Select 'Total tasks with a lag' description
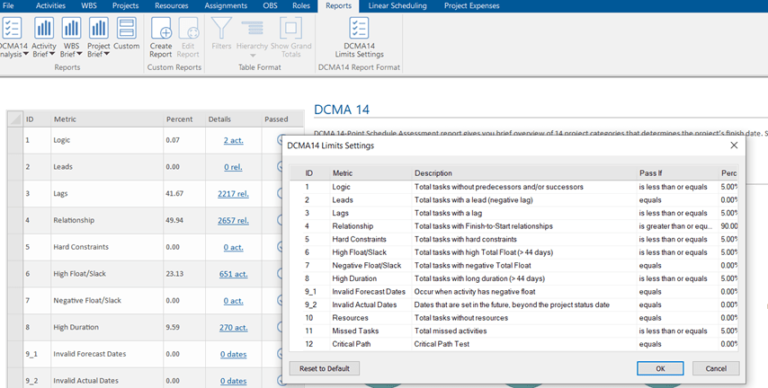Screen dimensions: 768x388 448,213
